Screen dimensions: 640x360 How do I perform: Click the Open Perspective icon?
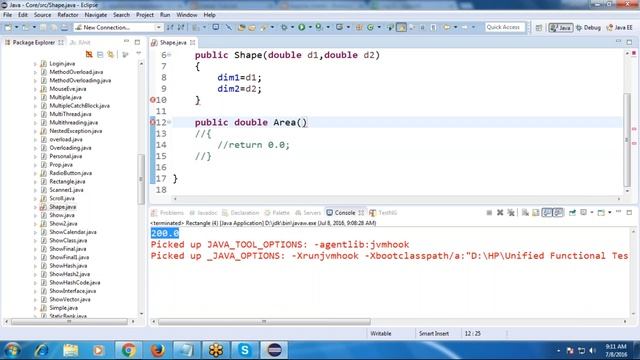click(x=539, y=28)
